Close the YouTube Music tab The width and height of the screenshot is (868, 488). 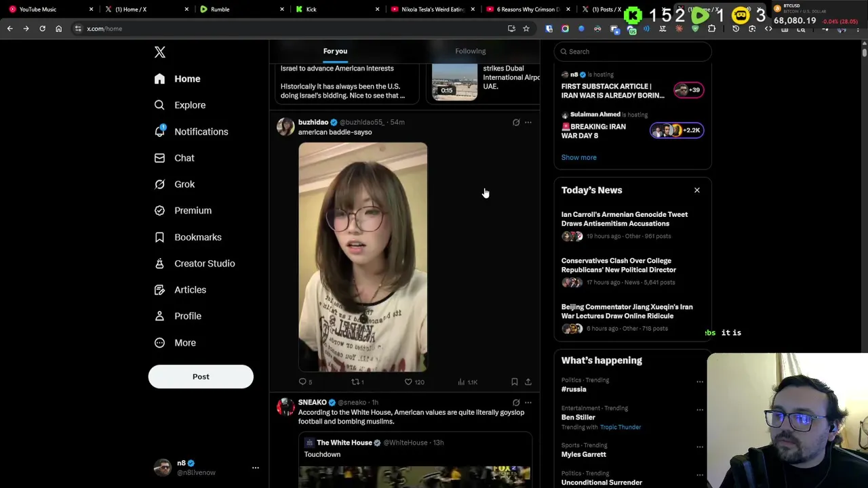(x=91, y=9)
